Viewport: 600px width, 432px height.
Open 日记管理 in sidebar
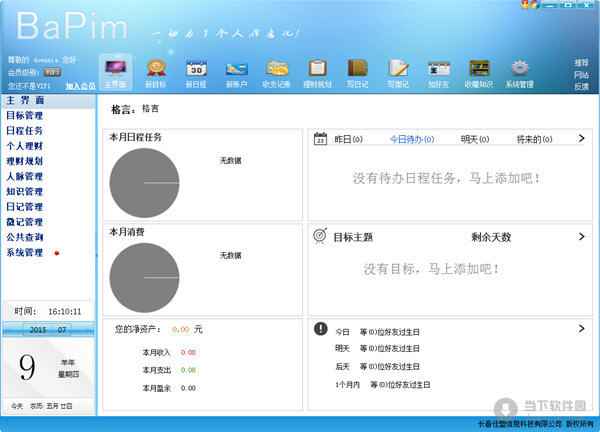point(24,207)
